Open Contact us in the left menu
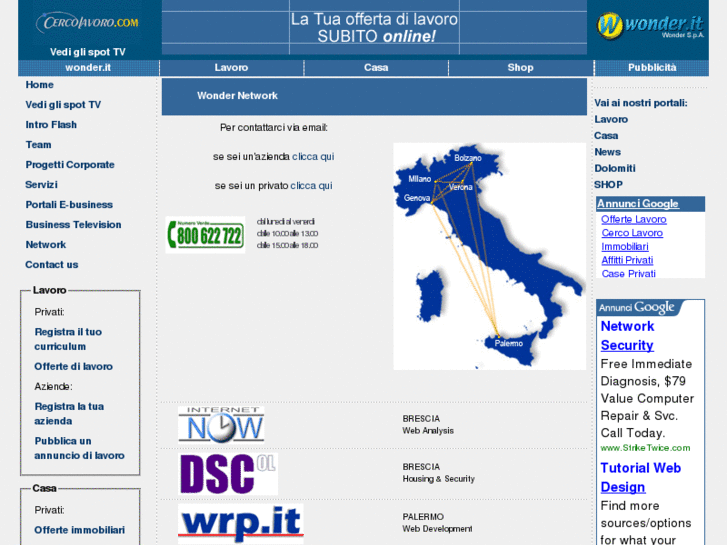The width and height of the screenshot is (727, 545). click(51, 264)
